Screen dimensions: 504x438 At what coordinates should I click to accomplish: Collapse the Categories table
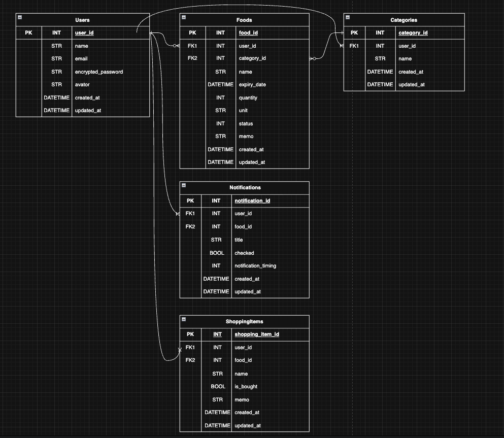(348, 17)
